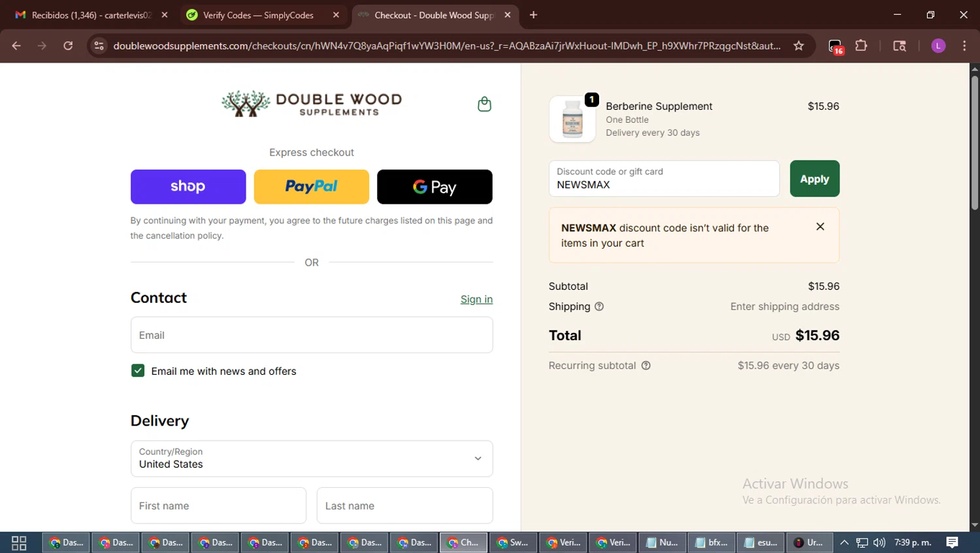Screen dimensions: 980x553
Task: Open the volume tray icon
Action: (879, 543)
